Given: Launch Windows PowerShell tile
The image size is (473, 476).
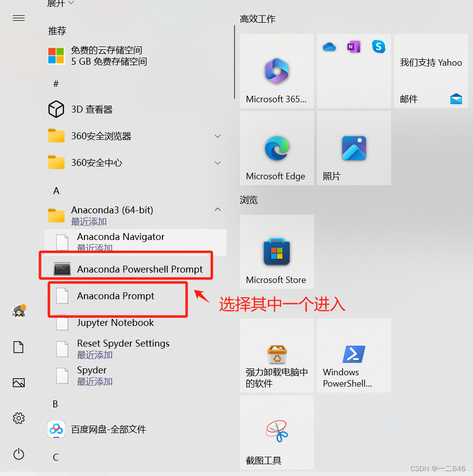Looking at the screenshot, I should [x=354, y=356].
